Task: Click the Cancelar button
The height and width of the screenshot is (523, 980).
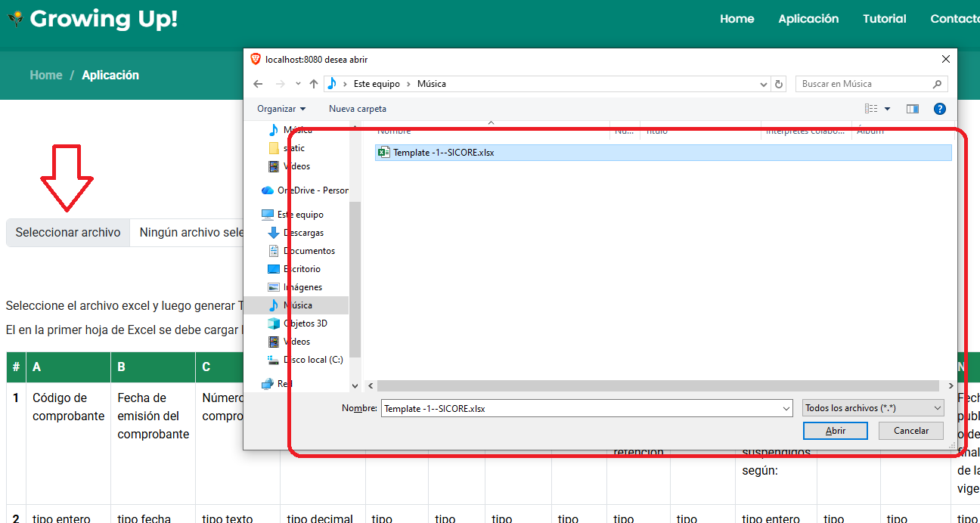Action: pos(911,431)
